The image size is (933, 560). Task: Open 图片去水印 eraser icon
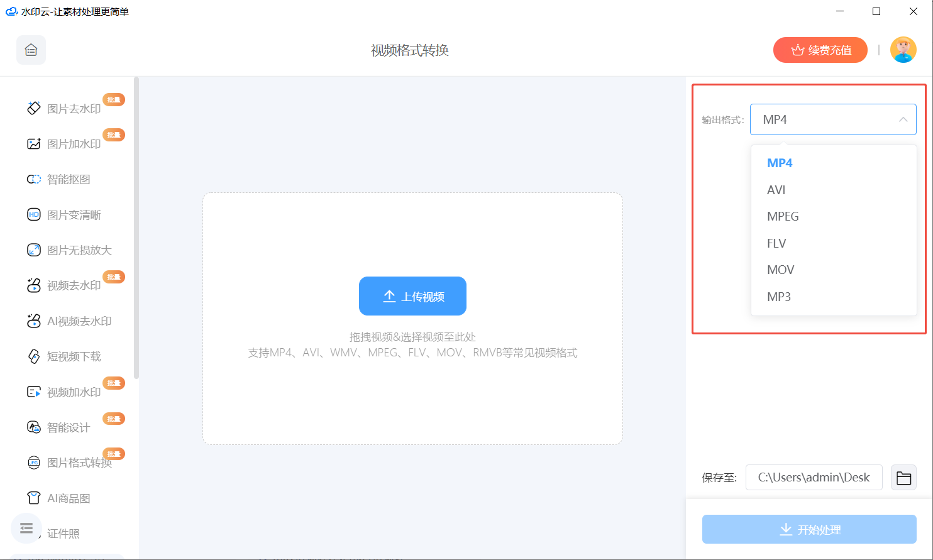point(34,108)
